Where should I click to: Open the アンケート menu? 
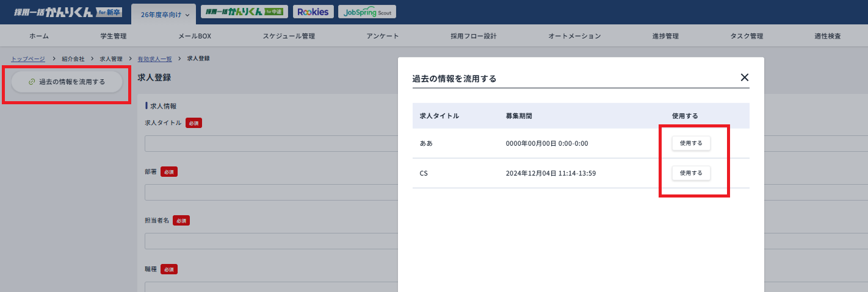pos(383,36)
